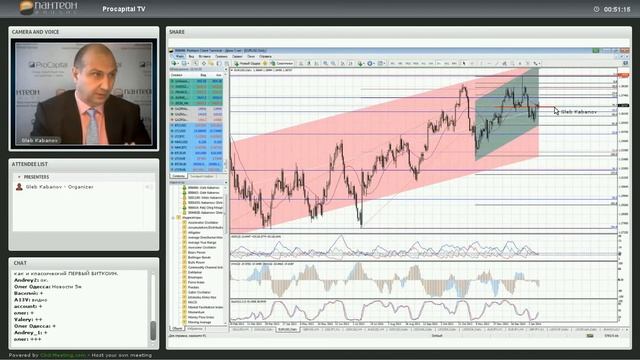The width and height of the screenshot is (640, 360).
Task: Open the Вид menu
Action: coord(191,56)
